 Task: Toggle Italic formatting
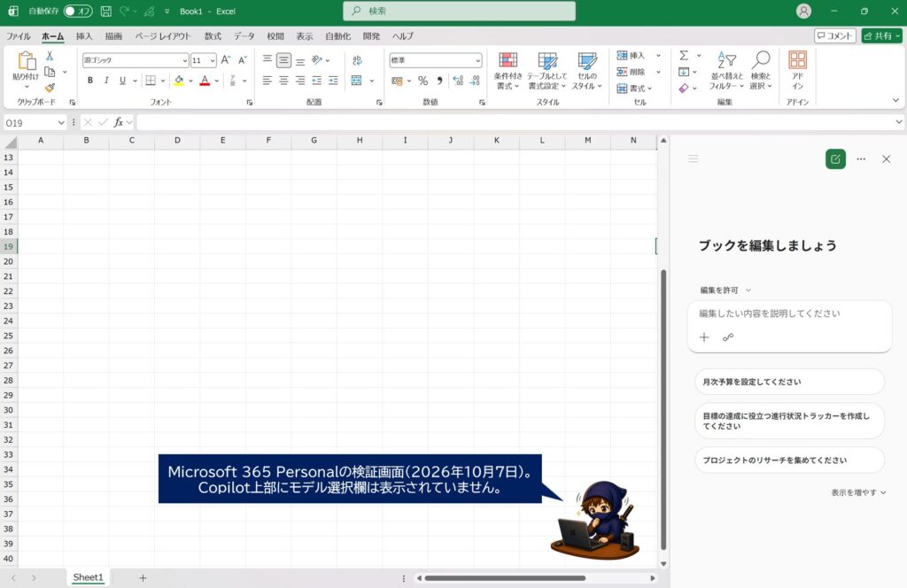click(x=106, y=81)
